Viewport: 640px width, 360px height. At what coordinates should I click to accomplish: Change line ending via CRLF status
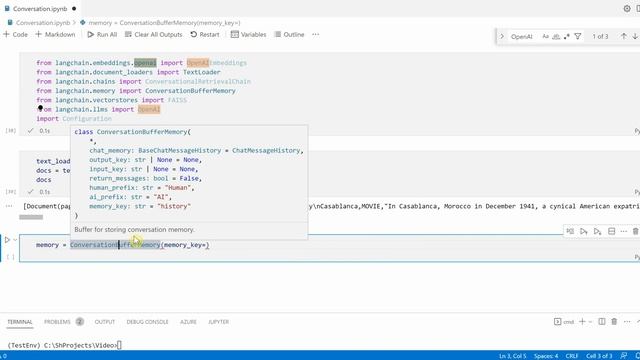click(572, 356)
